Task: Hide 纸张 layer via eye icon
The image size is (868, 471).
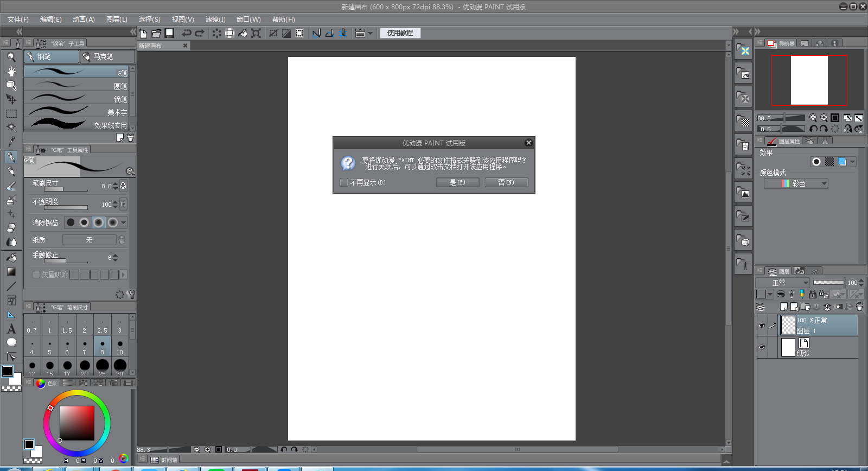Action: 762,347
